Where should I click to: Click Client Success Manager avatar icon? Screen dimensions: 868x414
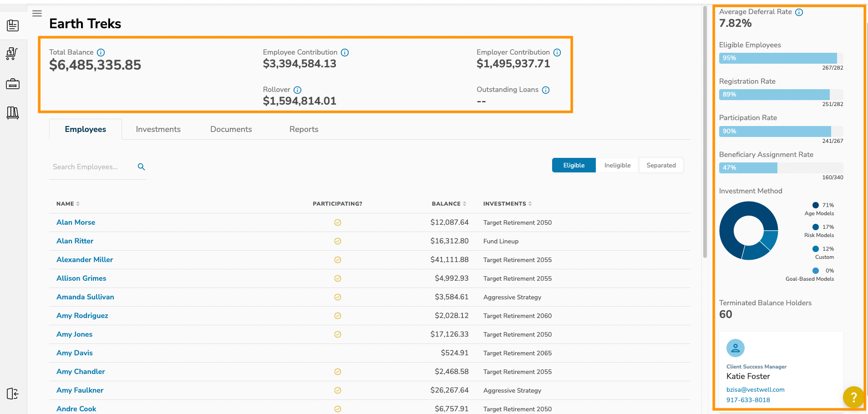[x=736, y=348]
